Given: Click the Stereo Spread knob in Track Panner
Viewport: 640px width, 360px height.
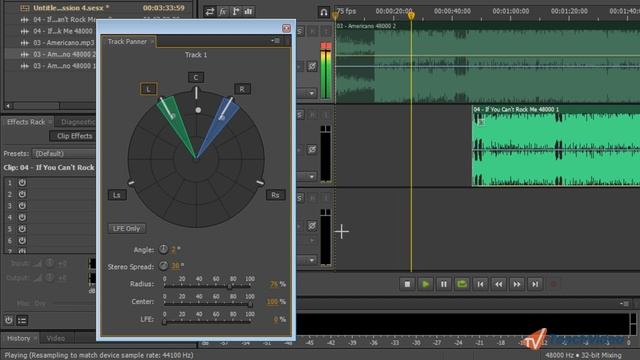Looking at the screenshot, I should (163, 266).
